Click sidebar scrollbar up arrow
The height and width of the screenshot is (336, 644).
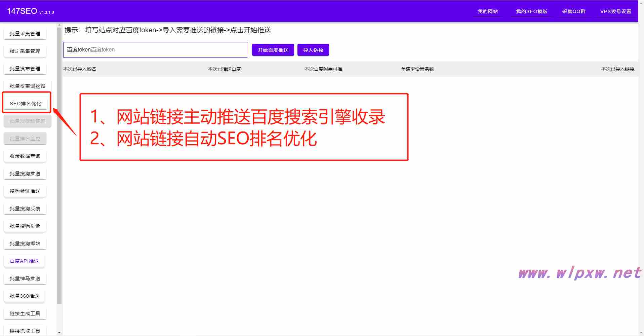59,25
